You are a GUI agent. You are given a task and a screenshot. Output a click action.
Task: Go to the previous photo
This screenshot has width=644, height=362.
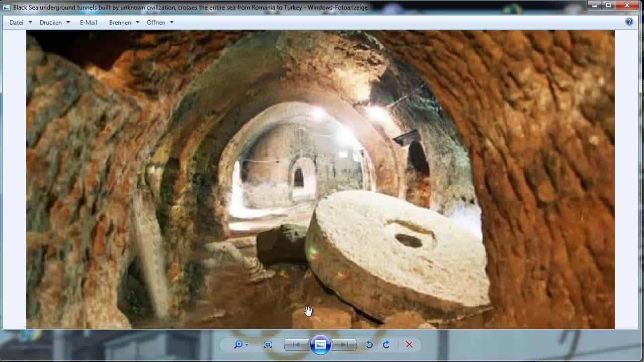pos(296,344)
